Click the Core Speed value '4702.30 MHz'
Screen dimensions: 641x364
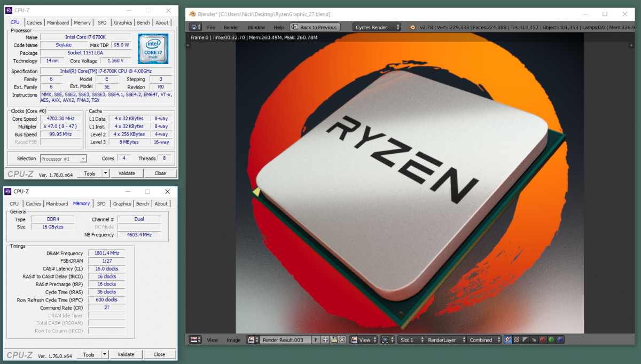click(61, 118)
